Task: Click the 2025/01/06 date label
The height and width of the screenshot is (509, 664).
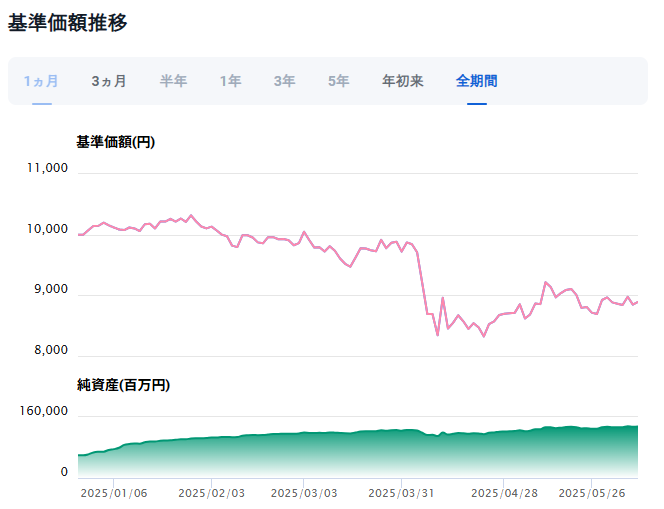Action: coord(114,493)
